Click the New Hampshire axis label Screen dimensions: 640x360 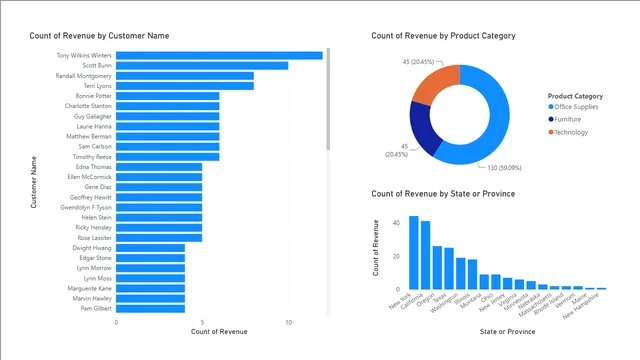580,307
